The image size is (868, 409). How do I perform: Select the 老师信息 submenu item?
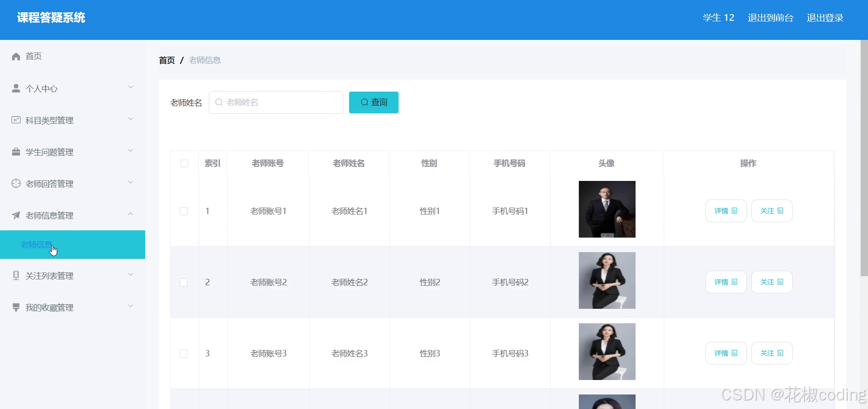coord(36,244)
